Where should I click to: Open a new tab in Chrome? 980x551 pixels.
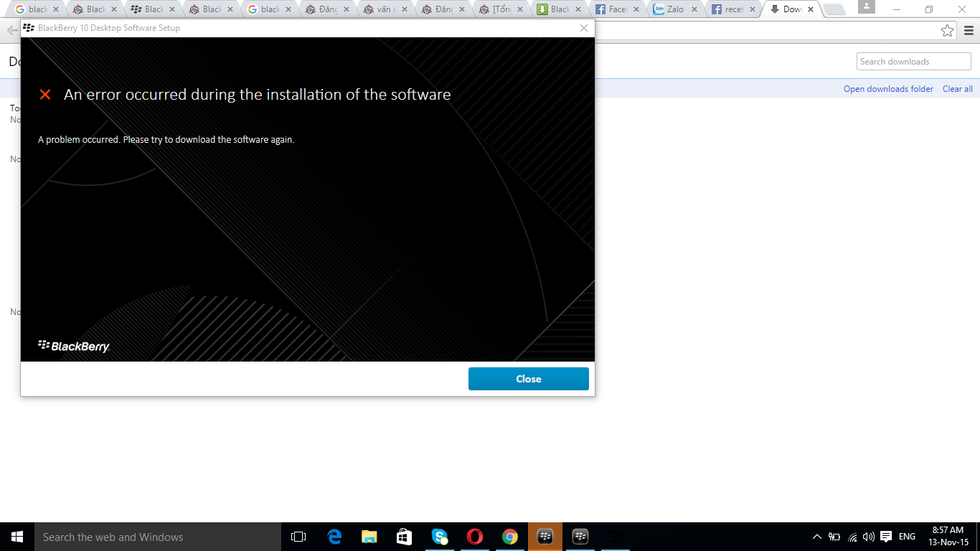click(x=834, y=10)
